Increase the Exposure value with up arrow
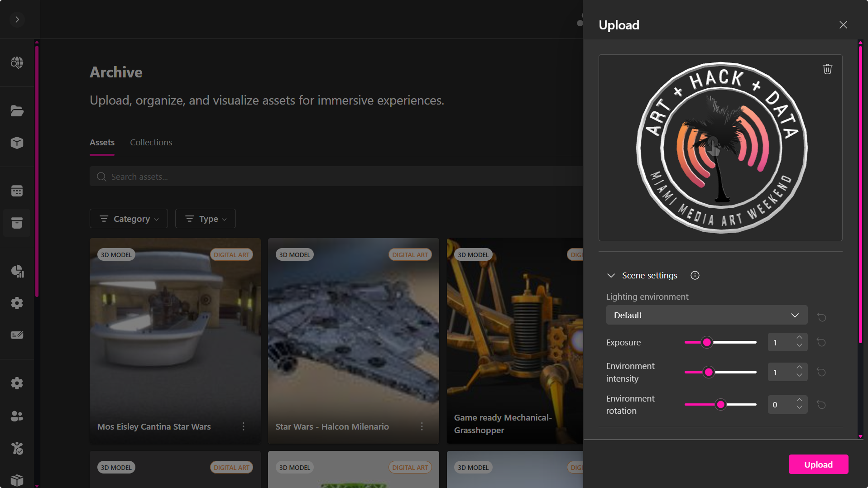The image size is (868, 488). 800,338
